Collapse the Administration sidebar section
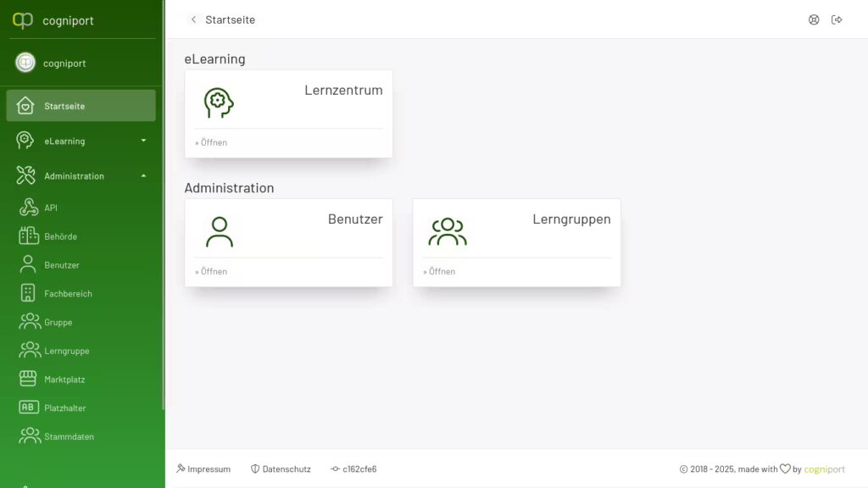This screenshot has width=868, height=488. 81,176
